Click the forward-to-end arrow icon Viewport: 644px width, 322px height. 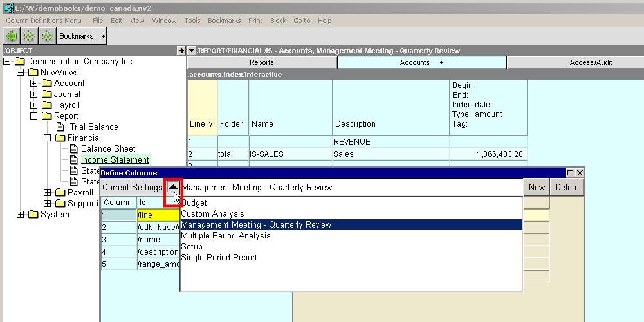pyautogui.click(x=46, y=36)
